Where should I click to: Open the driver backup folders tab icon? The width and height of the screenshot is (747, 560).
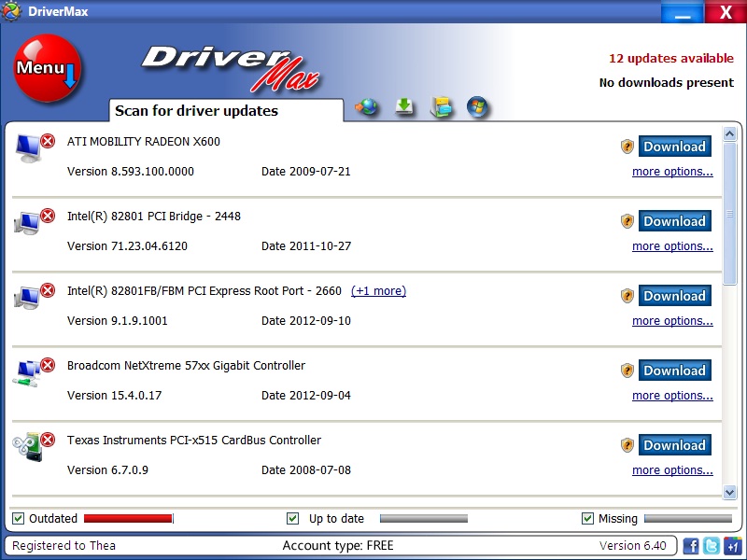tap(441, 107)
